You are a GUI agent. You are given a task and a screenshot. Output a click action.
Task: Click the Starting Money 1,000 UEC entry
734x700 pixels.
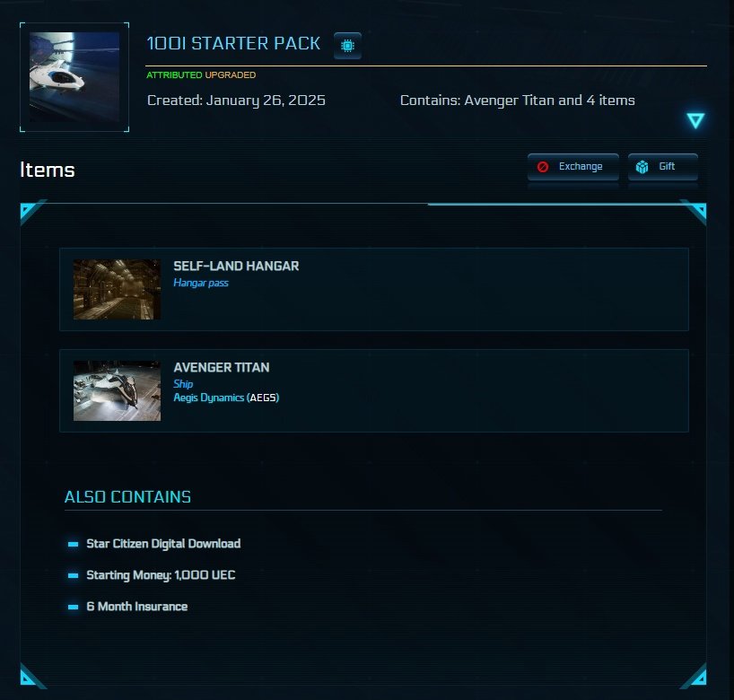pos(161,575)
